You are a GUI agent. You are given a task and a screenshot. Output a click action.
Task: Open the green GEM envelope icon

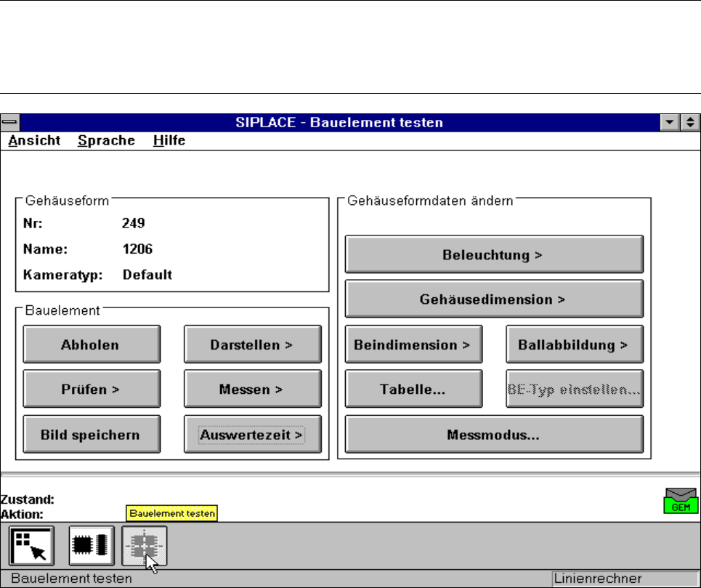(x=681, y=501)
